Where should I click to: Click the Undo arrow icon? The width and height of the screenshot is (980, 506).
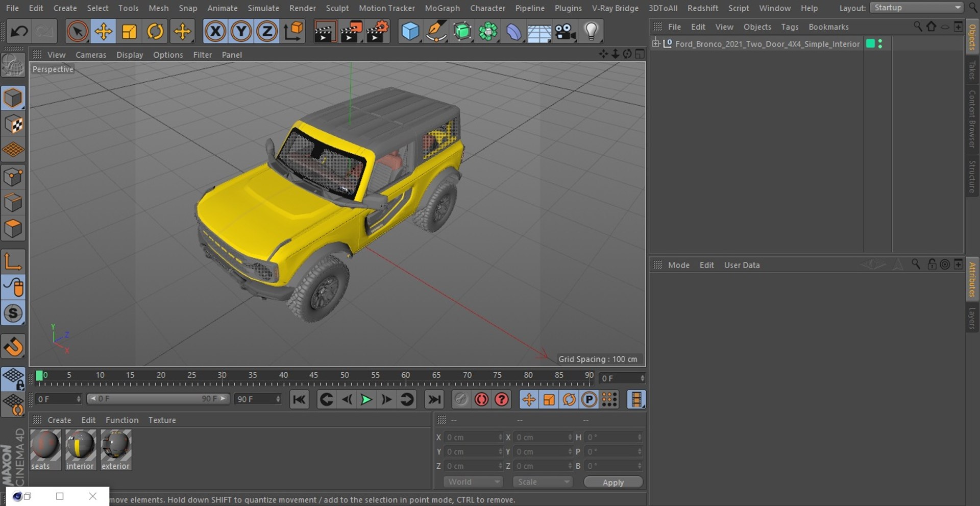click(19, 32)
